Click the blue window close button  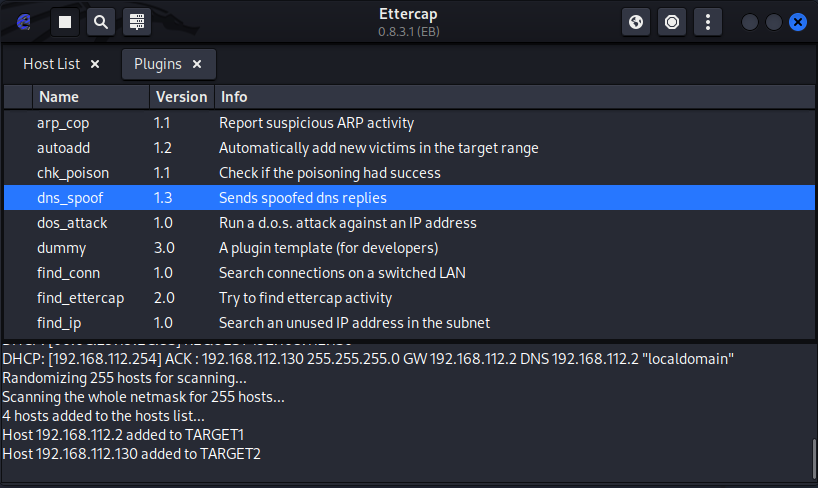797,21
